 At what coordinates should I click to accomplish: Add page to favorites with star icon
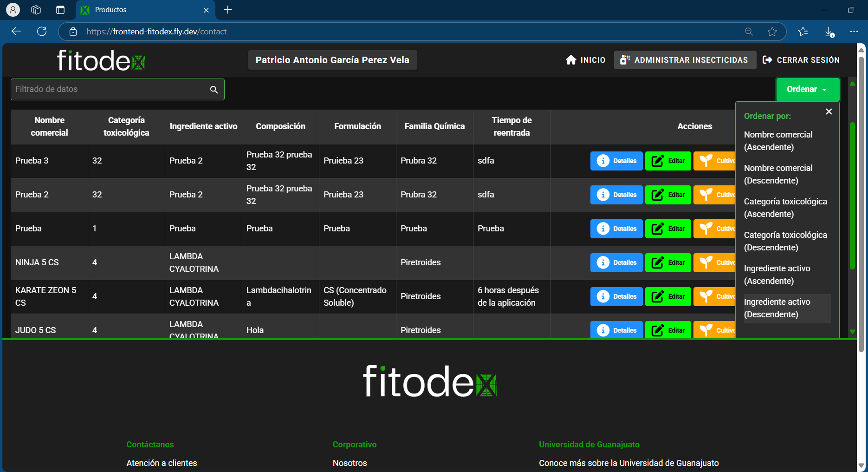pos(772,32)
